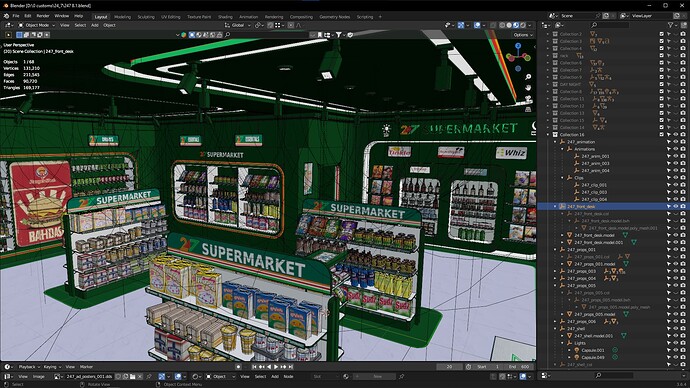Click the select box tool icon

point(8,35)
